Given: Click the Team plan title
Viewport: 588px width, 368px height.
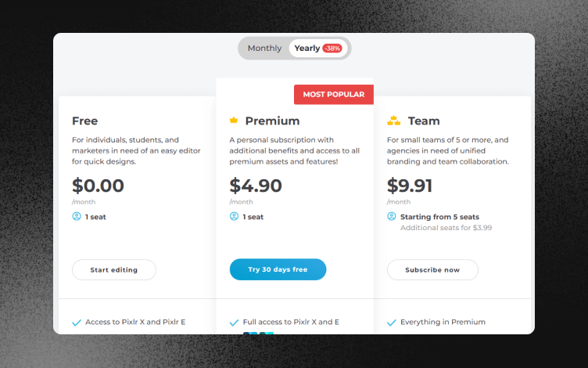Looking at the screenshot, I should pos(424,121).
